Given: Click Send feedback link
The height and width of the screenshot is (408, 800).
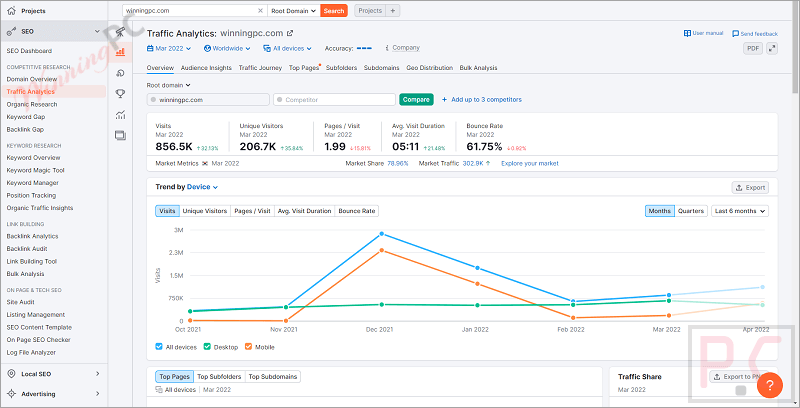Looking at the screenshot, I should coord(755,34).
